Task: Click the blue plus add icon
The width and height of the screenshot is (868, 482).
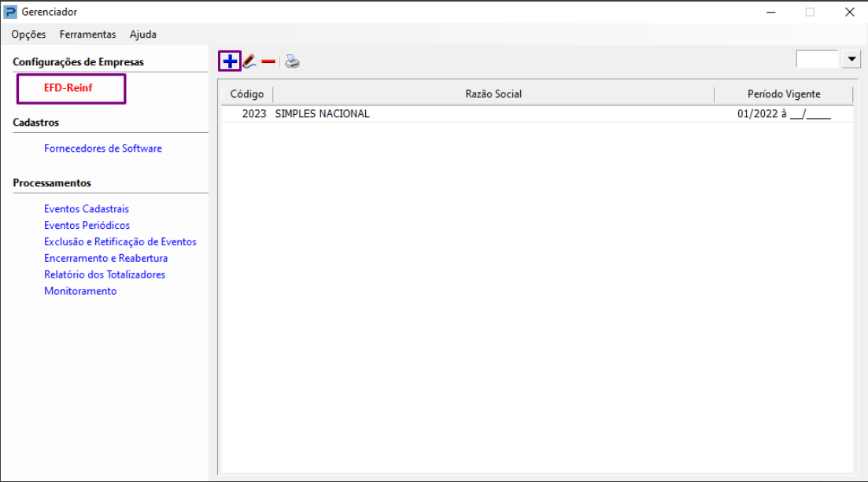Action: click(x=230, y=61)
